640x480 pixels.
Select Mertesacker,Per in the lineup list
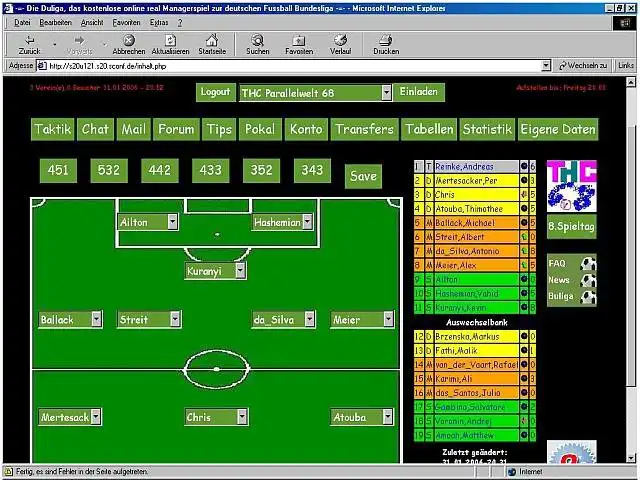(475, 180)
